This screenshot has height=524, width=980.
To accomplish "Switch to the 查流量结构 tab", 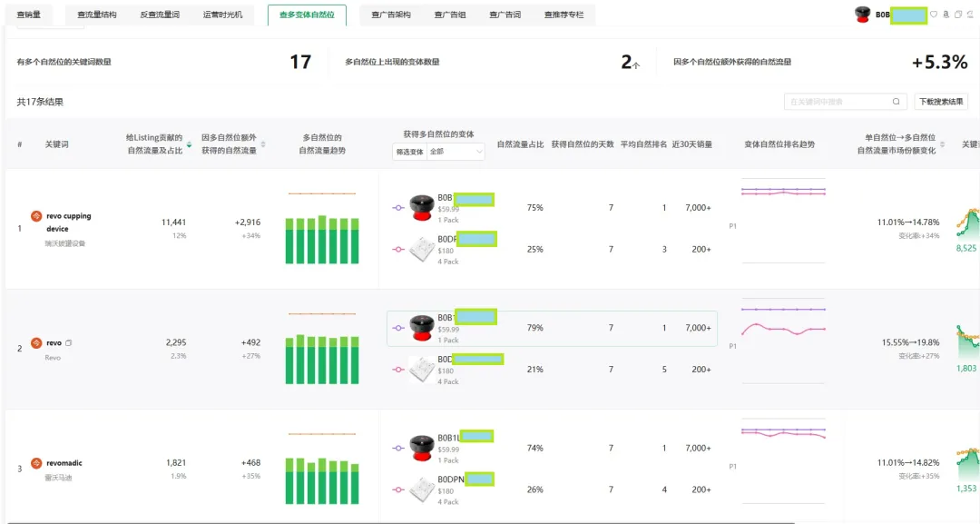I will click(97, 15).
